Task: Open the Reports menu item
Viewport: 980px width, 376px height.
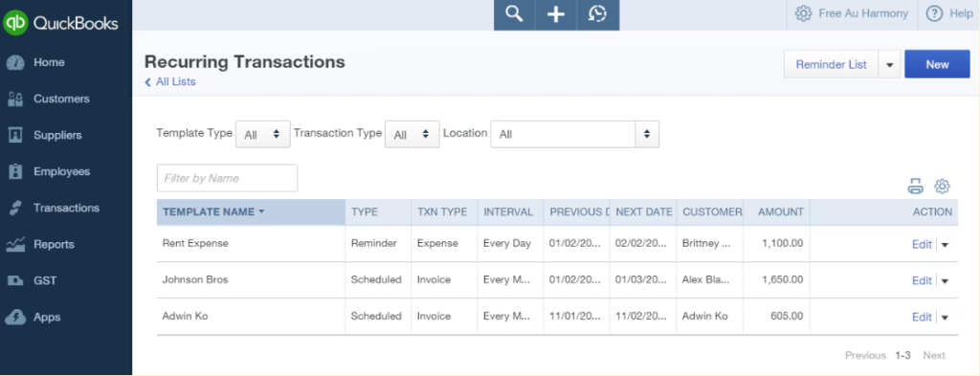Action: 54,244
